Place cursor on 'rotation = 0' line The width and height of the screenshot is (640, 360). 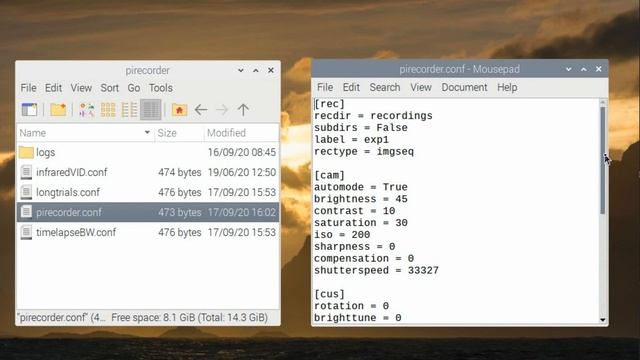(351, 306)
